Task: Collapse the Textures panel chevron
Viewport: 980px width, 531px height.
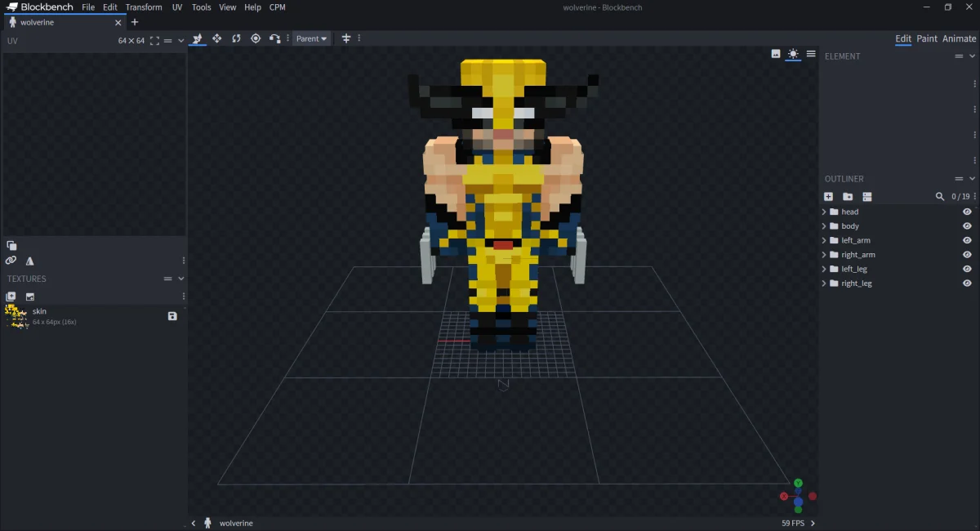Action: (180, 279)
